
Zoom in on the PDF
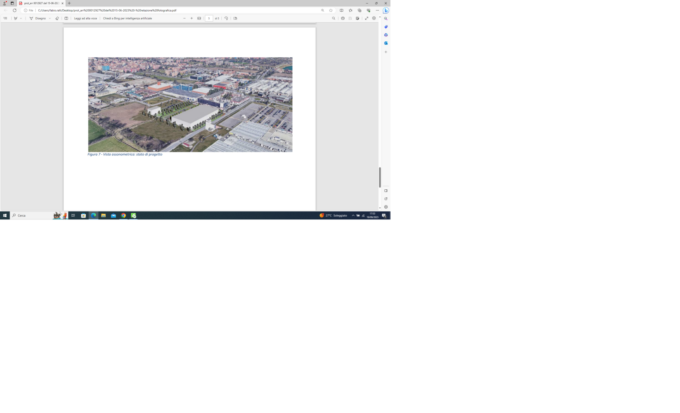[192, 18]
